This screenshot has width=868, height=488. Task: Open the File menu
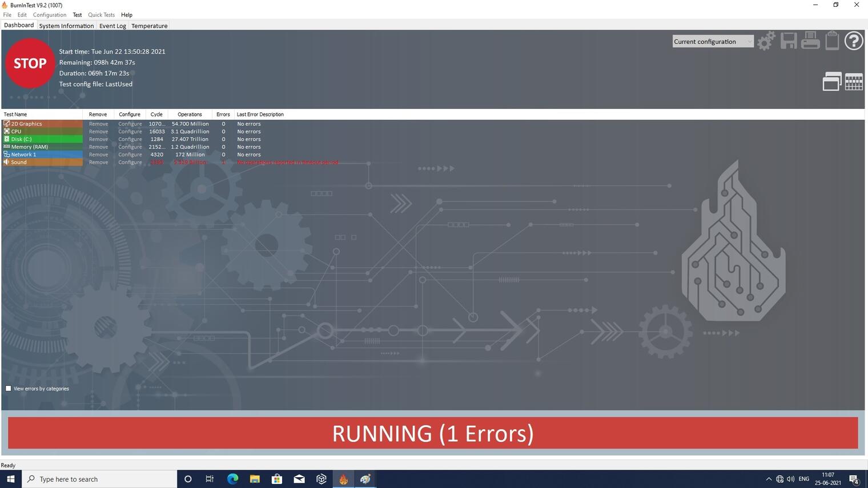coord(7,15)
